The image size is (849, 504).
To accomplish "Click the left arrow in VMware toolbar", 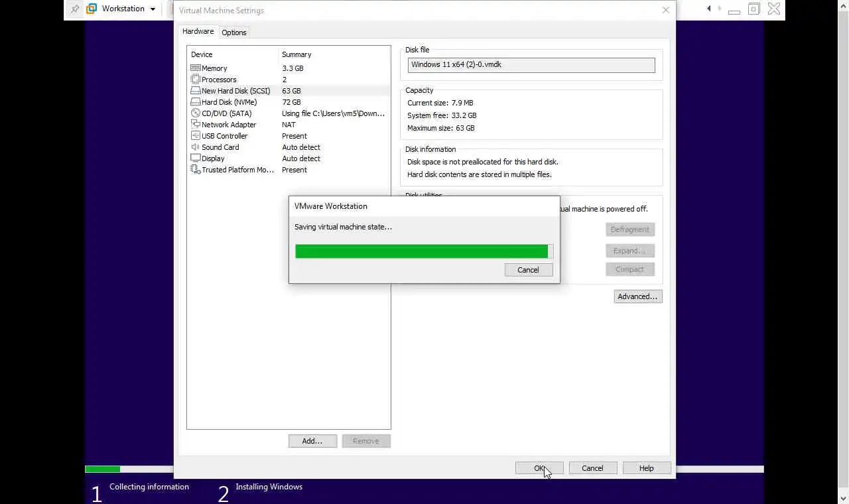I will click(x=709, y=9).
